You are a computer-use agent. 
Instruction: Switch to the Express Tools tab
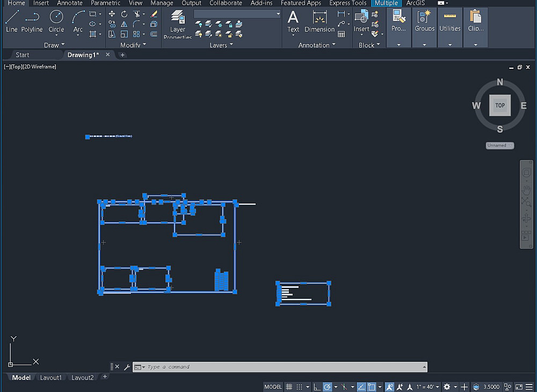(348, 3)
